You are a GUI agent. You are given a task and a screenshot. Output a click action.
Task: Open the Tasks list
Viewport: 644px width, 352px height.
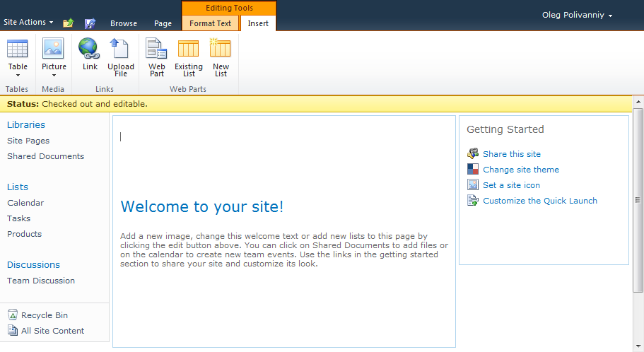click(x=18, y=218)
